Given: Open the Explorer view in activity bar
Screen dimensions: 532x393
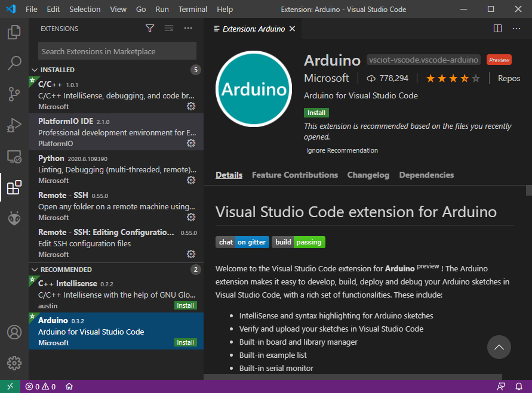Looking at the screenshot, I should [14, 32].
